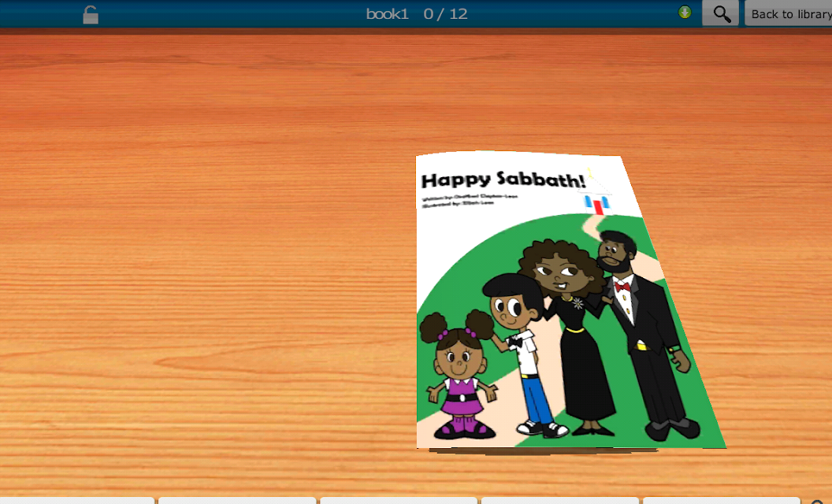The image size is (832, 504).
Task: Select the third bottom page panel
Action: point(399,500)
